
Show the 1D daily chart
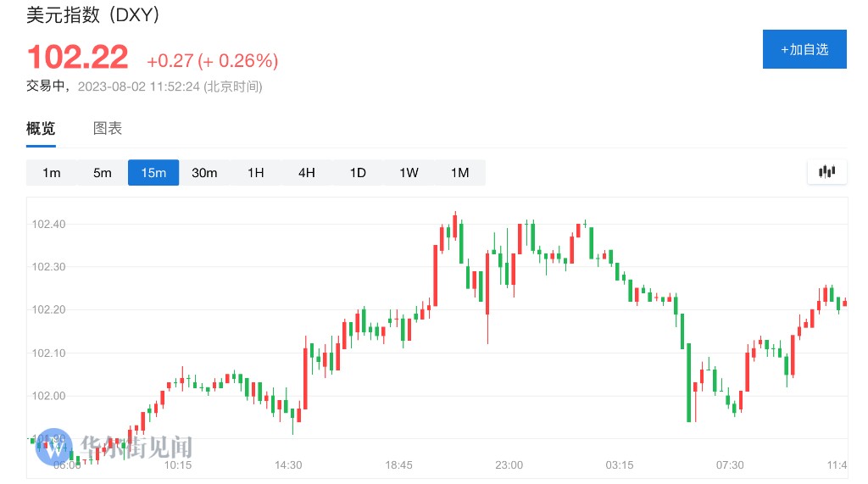click(358, 173)
